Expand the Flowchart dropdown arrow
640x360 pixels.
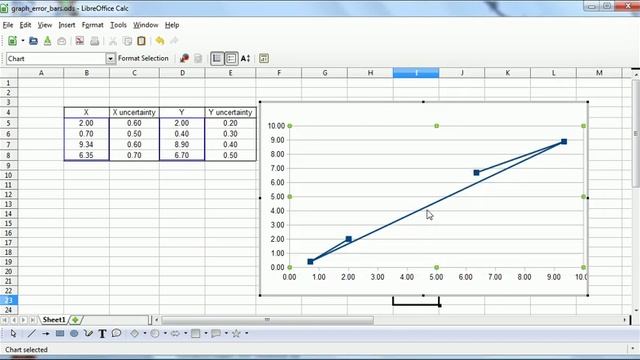pyautogui.click(x=206, y=333)
